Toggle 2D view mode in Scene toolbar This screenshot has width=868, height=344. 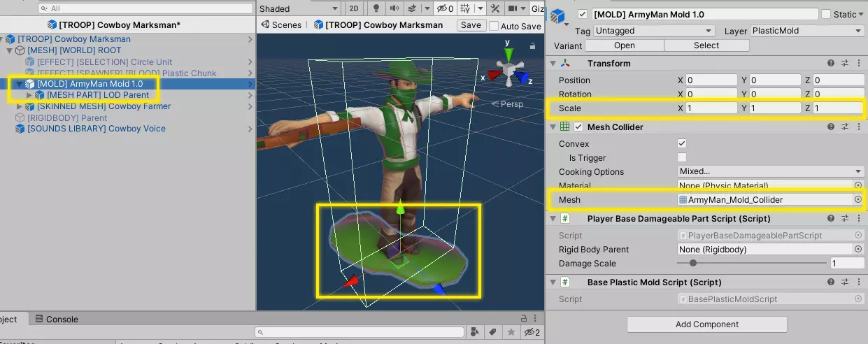354,8
